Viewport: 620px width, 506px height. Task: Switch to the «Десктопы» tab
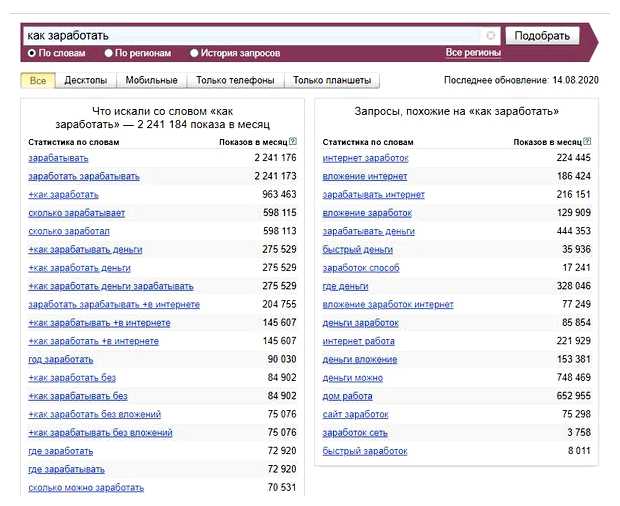click(86, 80)
